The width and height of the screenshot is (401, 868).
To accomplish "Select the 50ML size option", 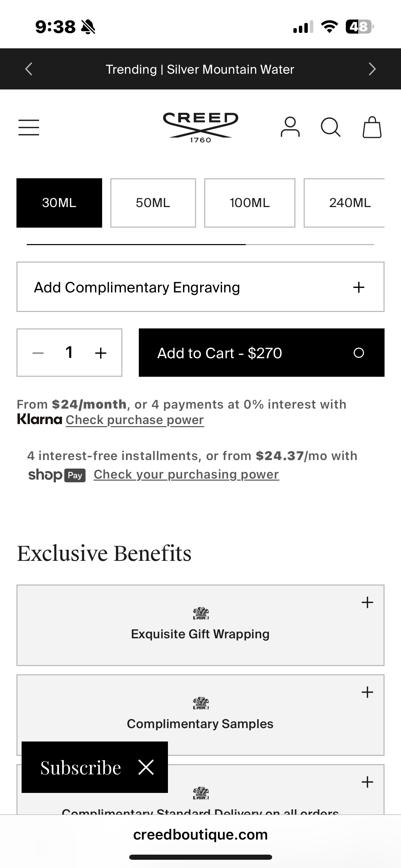I will tap(153, 203).
